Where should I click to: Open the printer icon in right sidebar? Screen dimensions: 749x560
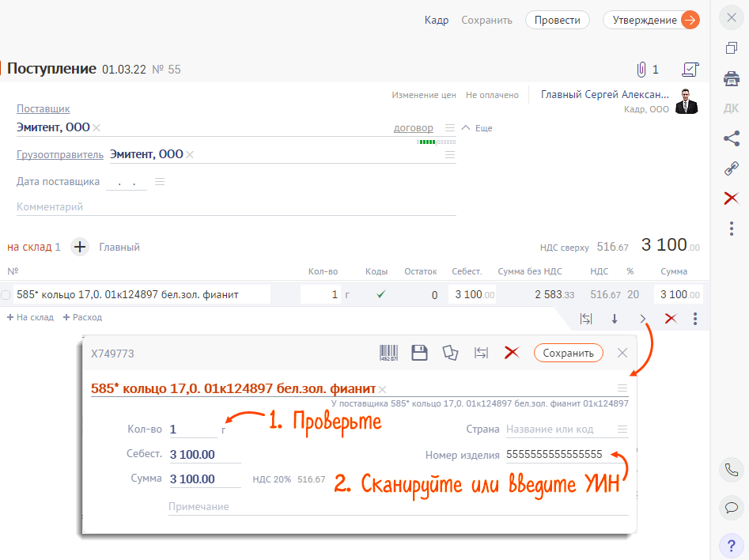[731, 78]
